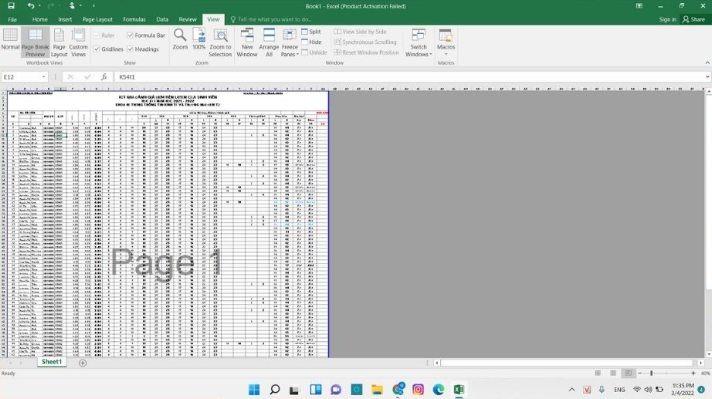Open Windows Start menu
This screenshot has width=712, height=399.
[254, 389]
